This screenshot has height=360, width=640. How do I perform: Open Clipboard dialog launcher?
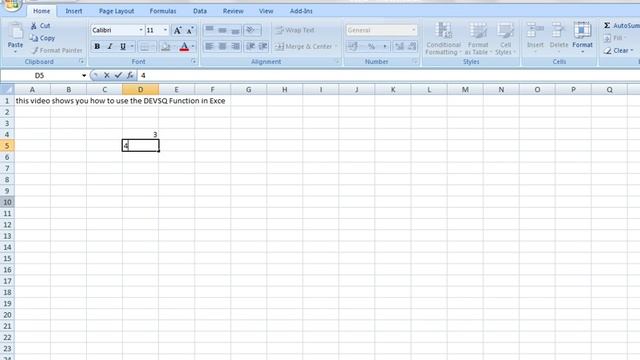coord(81,62)
